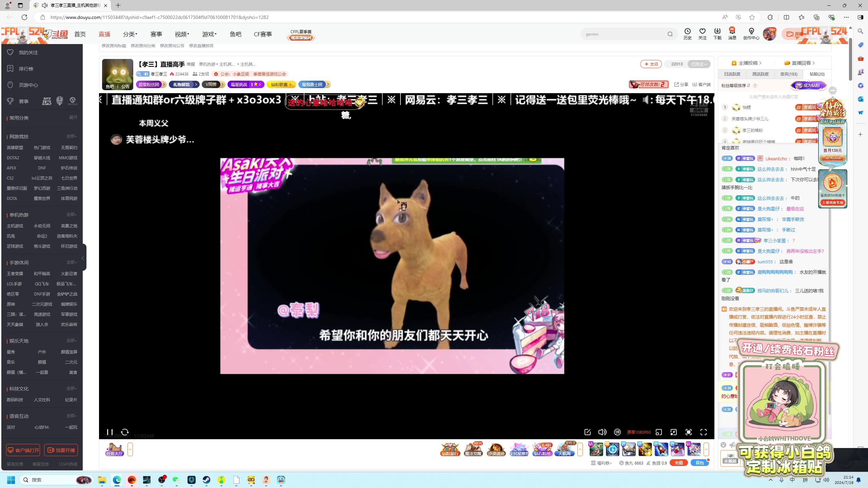The image size is (868, 488).
Task: Mute the player volume speaker
Action: coord(603,432)
